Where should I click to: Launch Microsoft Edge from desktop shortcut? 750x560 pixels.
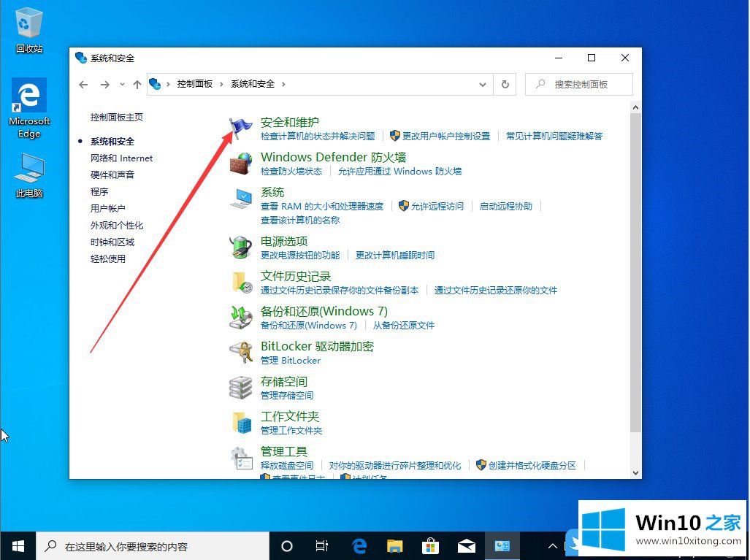point(29,108)
